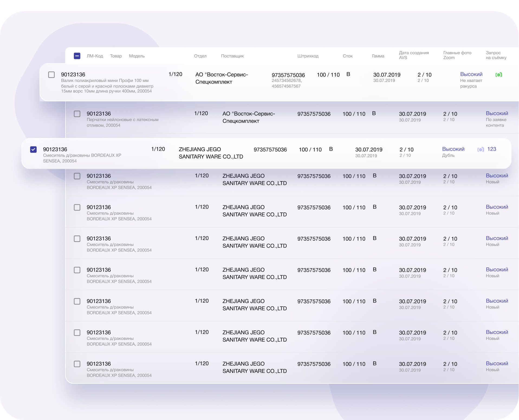Click the Сток column header
Image resolution: width=519 pixels, height=420 pixels.
[348, 56]
